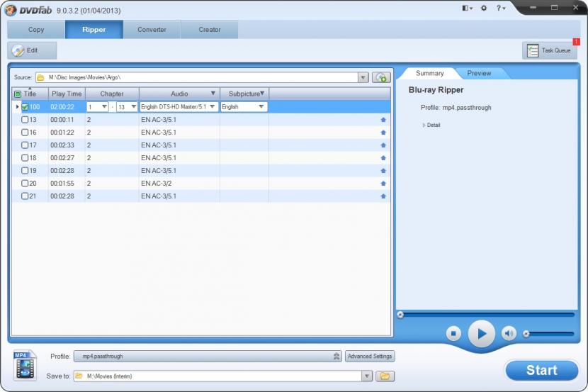Viewport: 588px width, 392px height.
Task: Click the add source disc icon
Action: (x=382, y=77)
